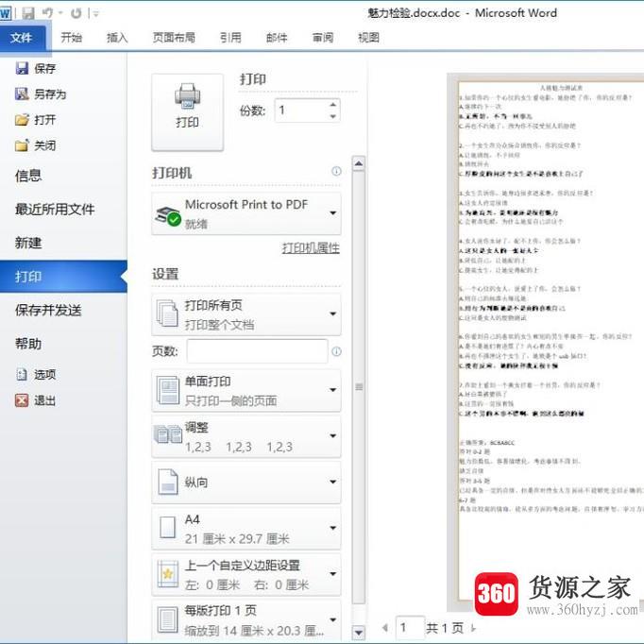Click the 选项 options icon
644x644 pixels.
tap(22, 374)
